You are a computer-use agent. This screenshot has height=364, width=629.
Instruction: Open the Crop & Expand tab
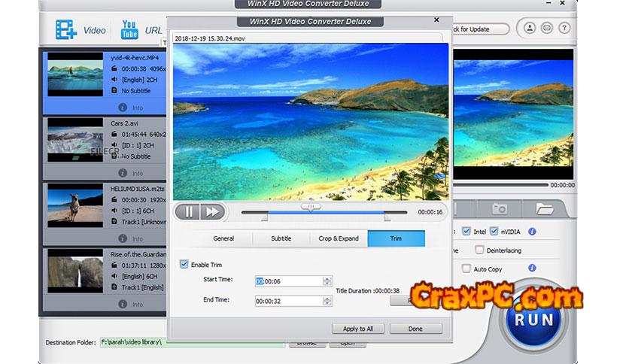tap(338, 238)
